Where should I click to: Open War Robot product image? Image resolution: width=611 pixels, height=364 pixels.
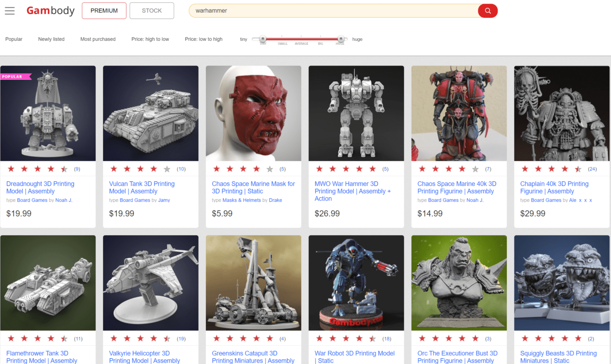[x=356, y=283]
